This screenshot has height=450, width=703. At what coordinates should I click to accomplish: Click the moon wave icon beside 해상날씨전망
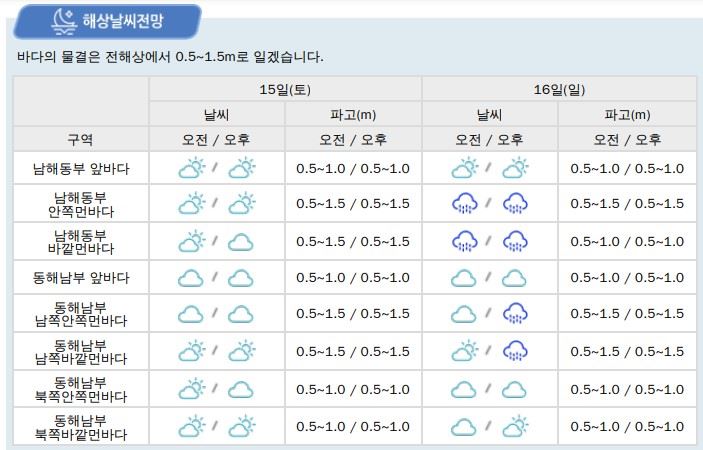(x=64, y=20)
